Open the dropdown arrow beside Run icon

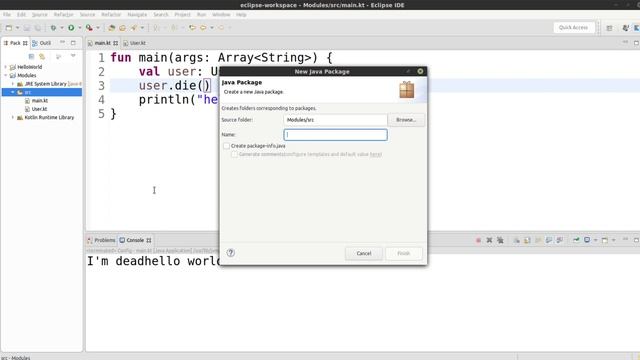click(80, 28)
